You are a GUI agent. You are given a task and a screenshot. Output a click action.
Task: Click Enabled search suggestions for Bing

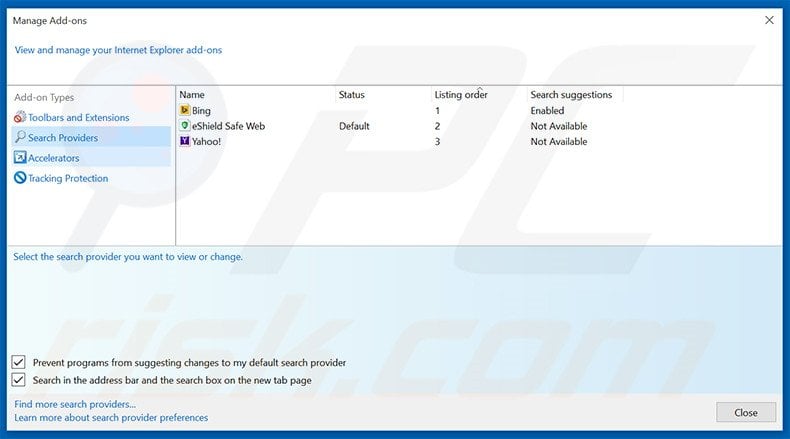point(547,110)
